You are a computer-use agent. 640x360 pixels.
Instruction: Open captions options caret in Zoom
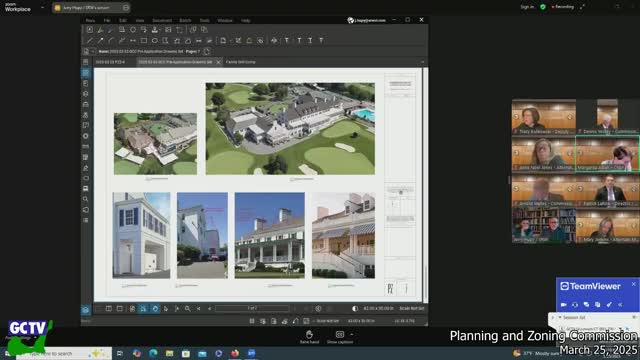352,334
